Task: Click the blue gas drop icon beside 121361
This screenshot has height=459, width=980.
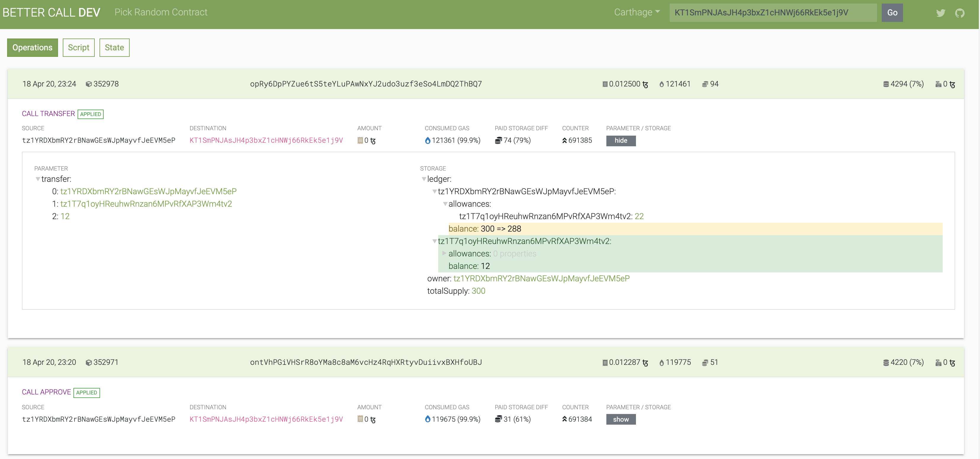Action: click(428, 140)
